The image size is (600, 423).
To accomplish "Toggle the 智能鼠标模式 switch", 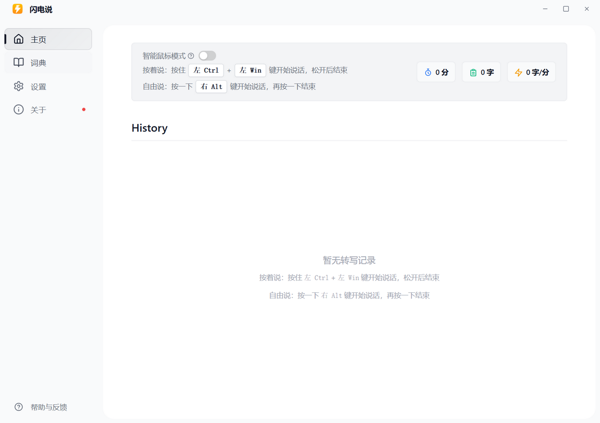I will pos(206,56).
